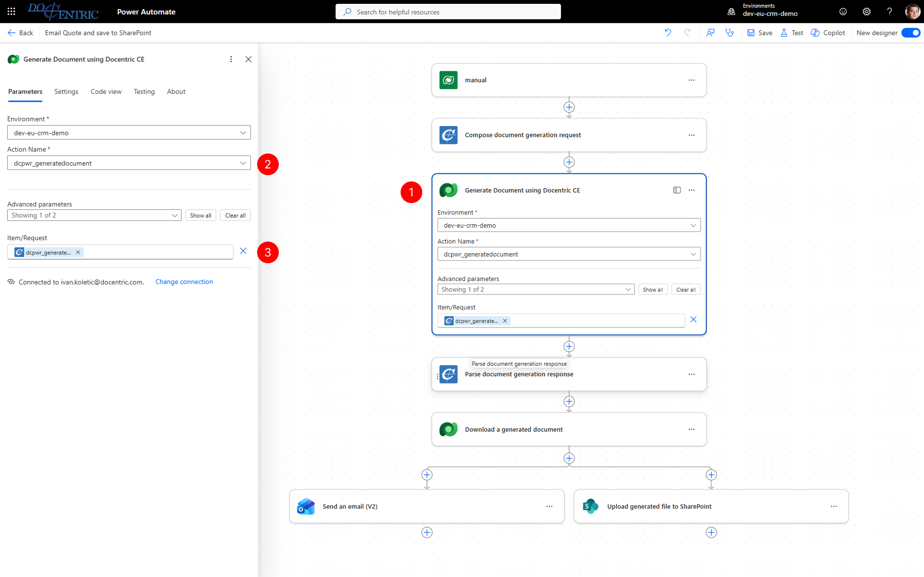The height and width of the screenshot is (577, 924).
Task: Switch to the Testing tab
Action: (x=144, y=91)
